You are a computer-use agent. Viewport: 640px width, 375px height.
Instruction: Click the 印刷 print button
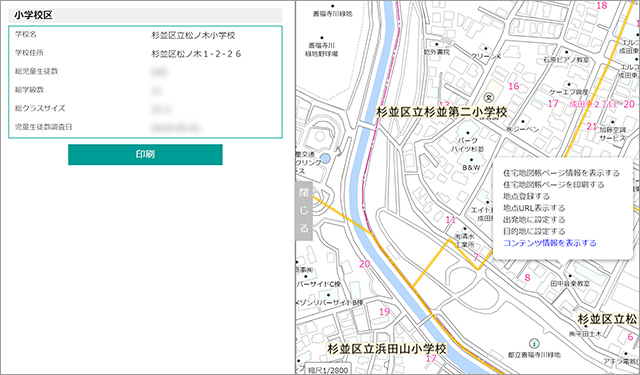[145, 155]
